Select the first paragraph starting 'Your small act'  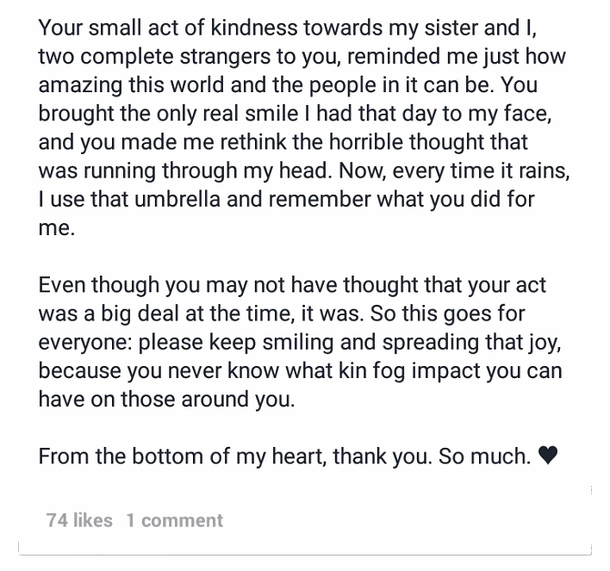tap(304, 128)
